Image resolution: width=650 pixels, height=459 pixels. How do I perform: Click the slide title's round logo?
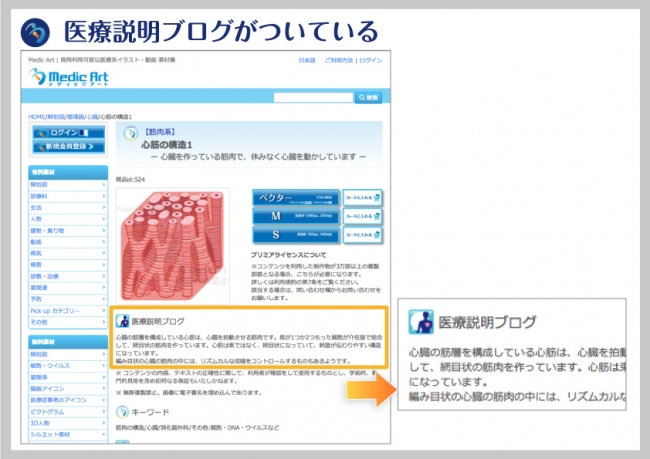coord(35,32)
